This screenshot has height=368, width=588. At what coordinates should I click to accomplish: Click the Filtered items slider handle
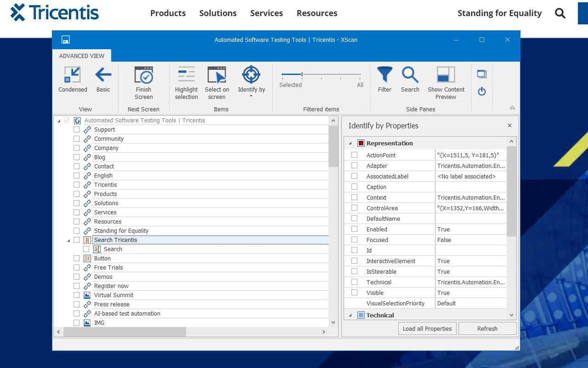click(302, 74)
